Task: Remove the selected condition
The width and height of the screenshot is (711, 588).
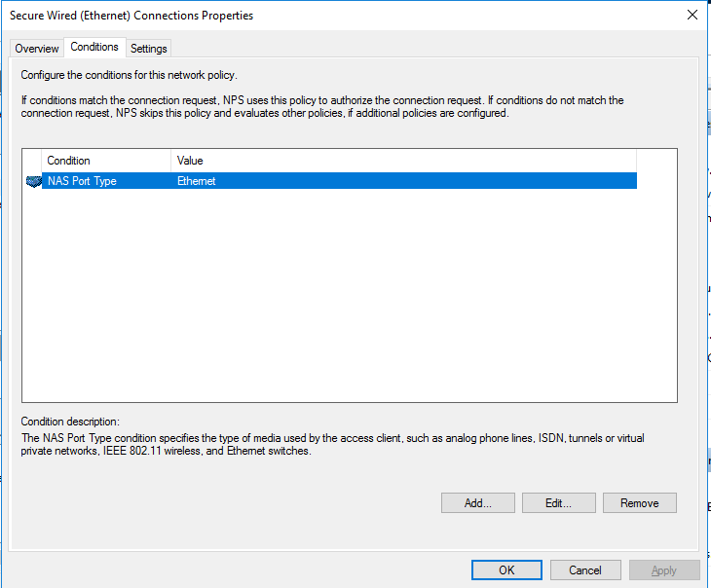Action: point(639,503)
